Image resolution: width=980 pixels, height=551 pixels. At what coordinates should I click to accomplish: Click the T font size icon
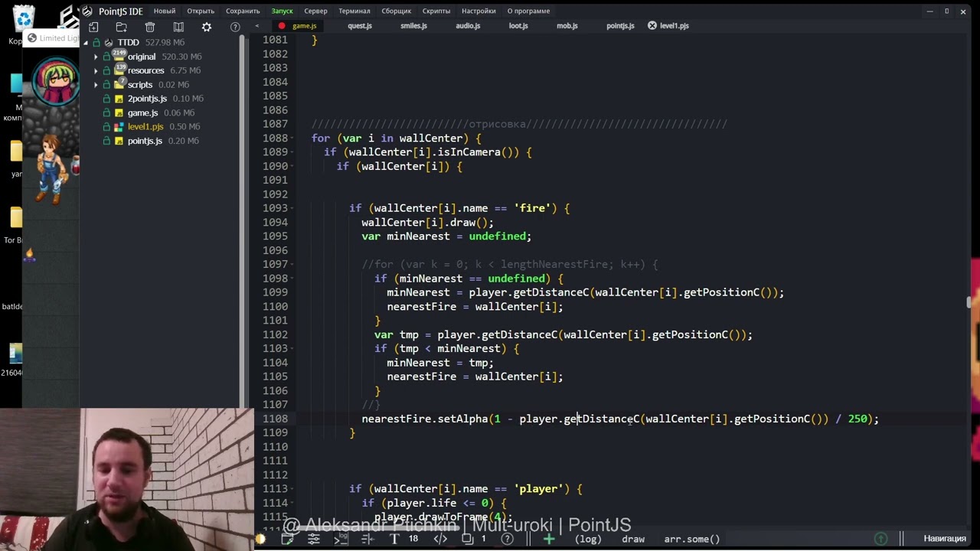(394, 539)
